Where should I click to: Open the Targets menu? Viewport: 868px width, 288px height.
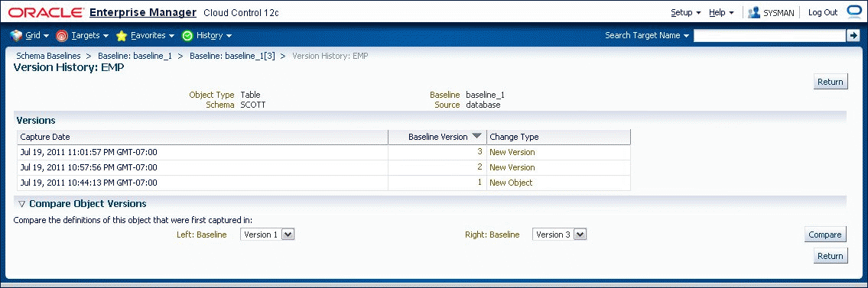89,35
